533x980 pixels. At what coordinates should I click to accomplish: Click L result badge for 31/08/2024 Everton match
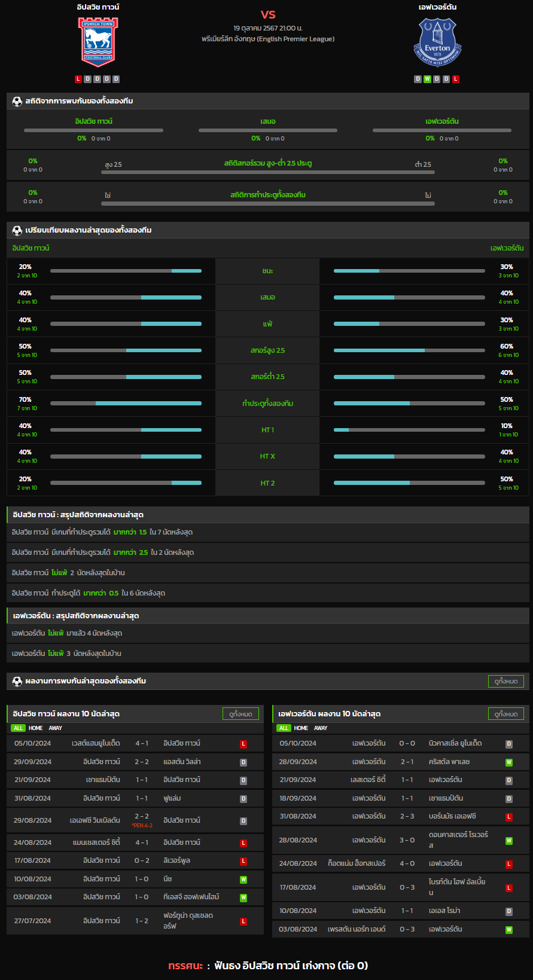point(509,817)
